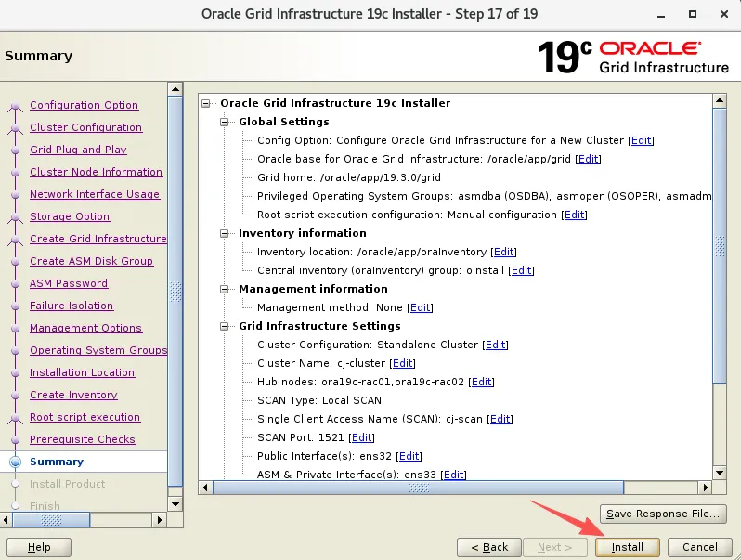Open Create ASM Disk Group step
This screenshot has height=560, width=741.
click(91, 260)
